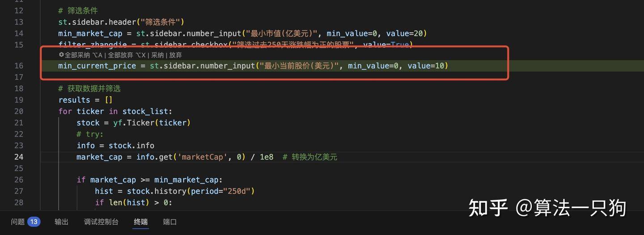Switch to the 端口 ports tab
The image size is (644, 235).
pyautogui.click(x=170, y=222)
